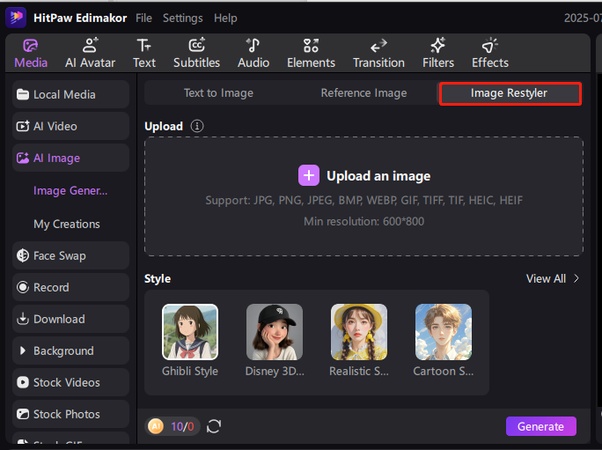
Task: Open the Help menu
Action: point(225,18)
